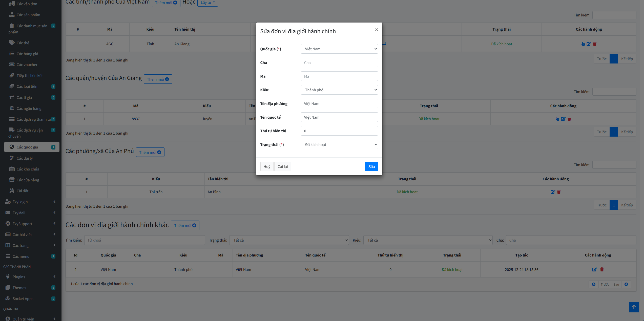This screenshot has height=321, width=644.
Task: Click the Thứ tự hiển thị input field
Action: [x=339, y=131]
